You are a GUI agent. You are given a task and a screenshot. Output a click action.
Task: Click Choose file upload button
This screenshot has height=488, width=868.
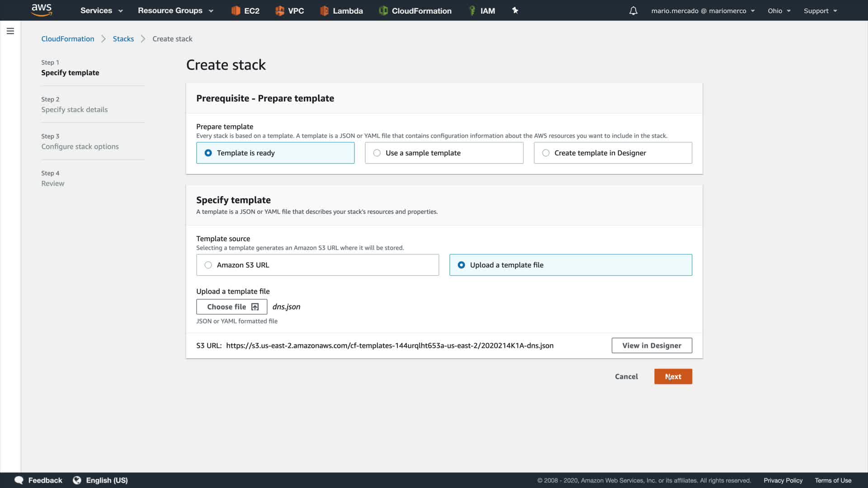click(x=231, y=307)
